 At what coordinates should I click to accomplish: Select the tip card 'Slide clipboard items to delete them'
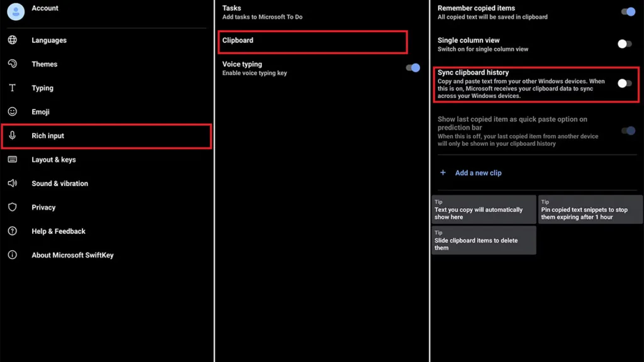[484, 240]
